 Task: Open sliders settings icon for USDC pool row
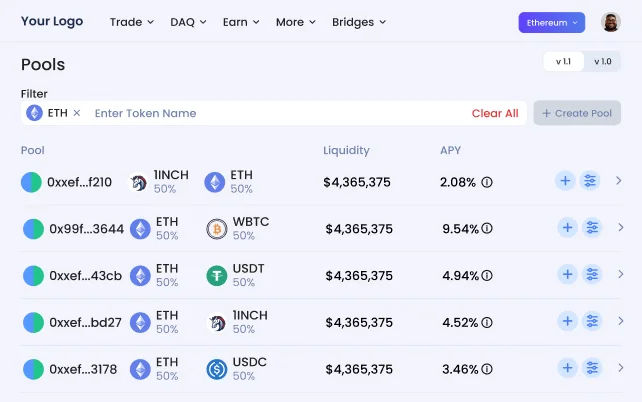tap(592, 368)
